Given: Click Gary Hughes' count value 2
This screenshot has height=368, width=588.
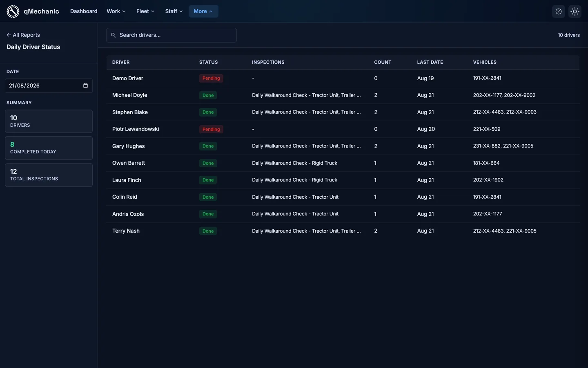Looking at the screenshot, I should tap(376, 146).
